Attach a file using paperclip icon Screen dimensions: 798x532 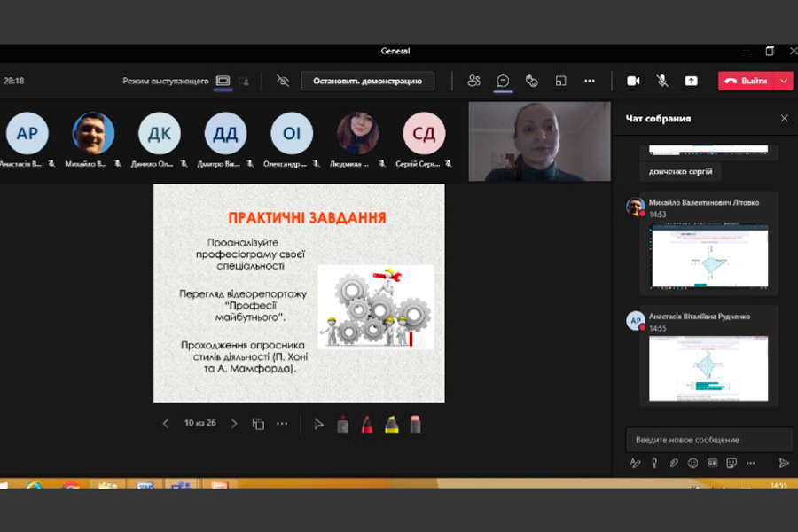(674, 463)
